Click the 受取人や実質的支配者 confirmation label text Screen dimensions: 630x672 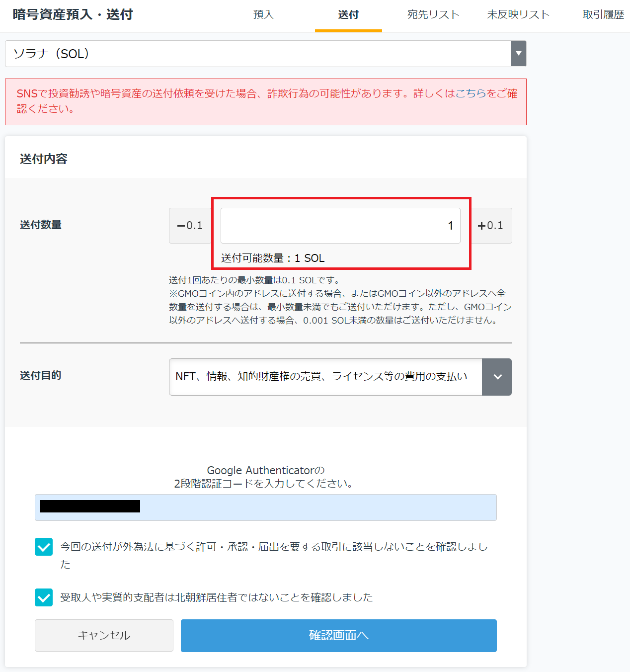216,597
